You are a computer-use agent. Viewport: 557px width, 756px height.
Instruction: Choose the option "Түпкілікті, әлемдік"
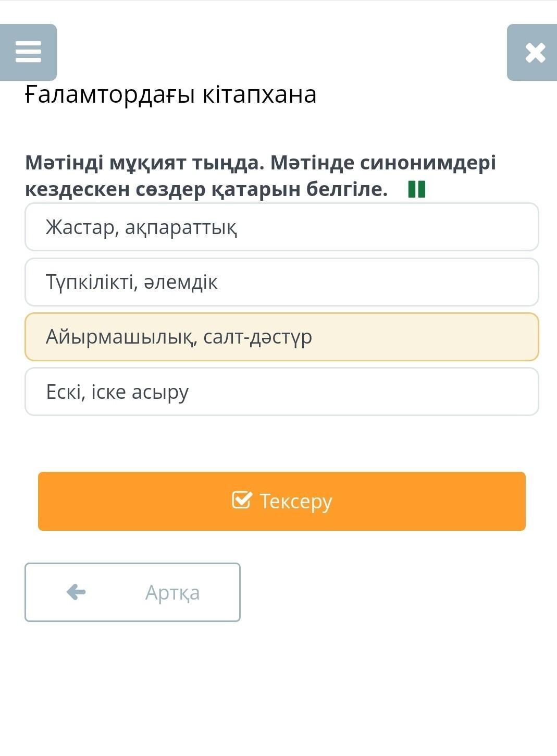point(281,282)
